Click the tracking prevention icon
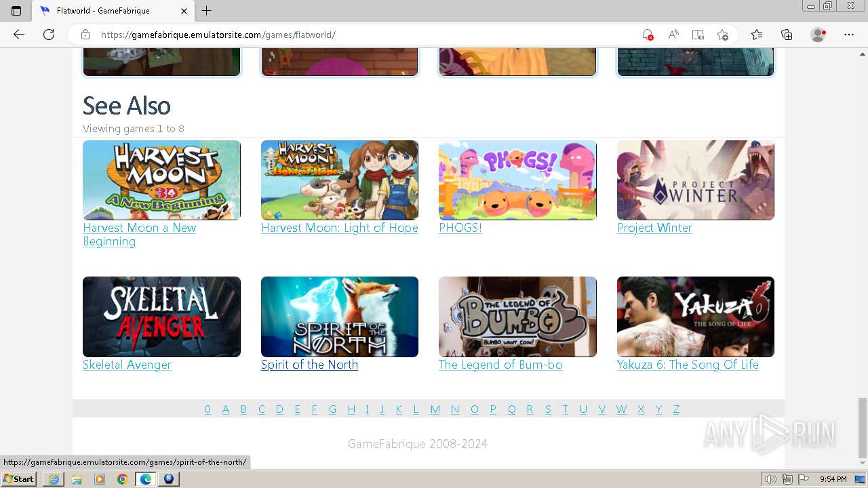The image size is (868, 488). [648, 35]
